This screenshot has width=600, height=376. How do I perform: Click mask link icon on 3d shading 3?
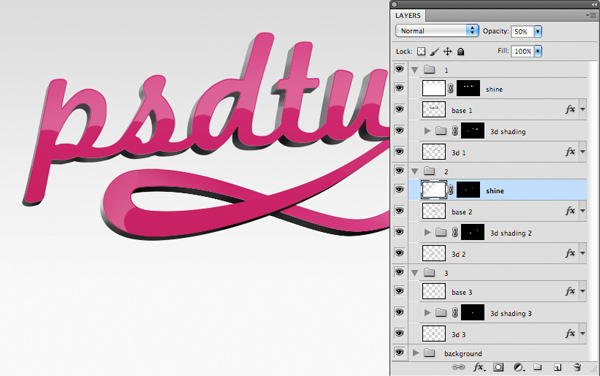coord(455,313)
